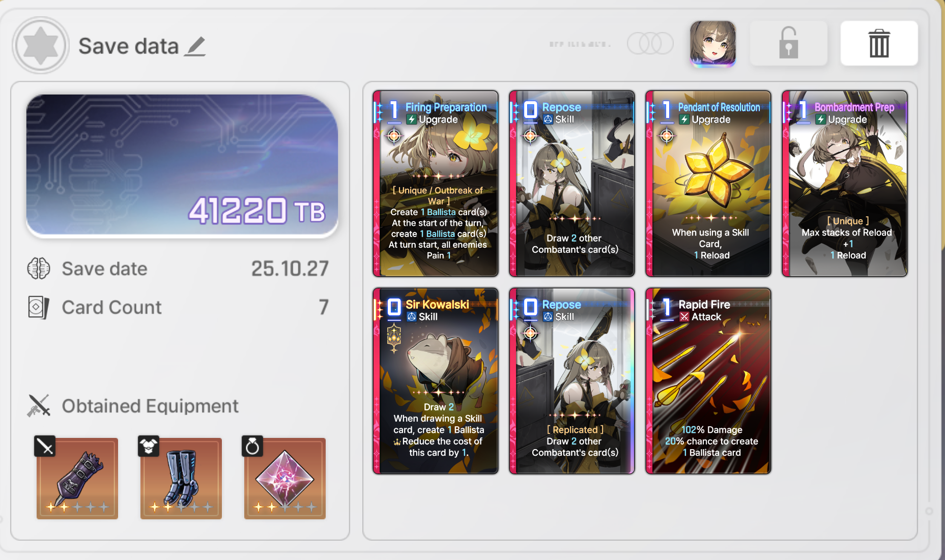Image resolution: width=945 pixels, height=560 pixels.
Task: Click the Obtained Equipment crossed-weapon icon
Action: tap(39, 406)
